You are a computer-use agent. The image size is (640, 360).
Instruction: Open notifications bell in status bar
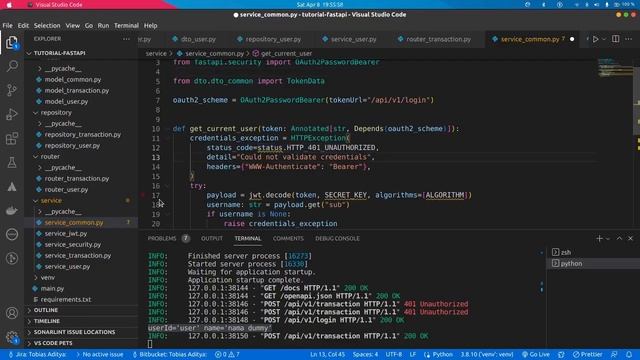click(x=629, y=354)
